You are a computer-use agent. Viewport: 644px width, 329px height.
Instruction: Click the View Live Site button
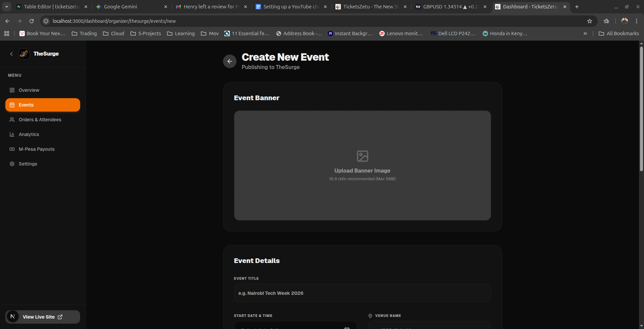tap(39, 317)
